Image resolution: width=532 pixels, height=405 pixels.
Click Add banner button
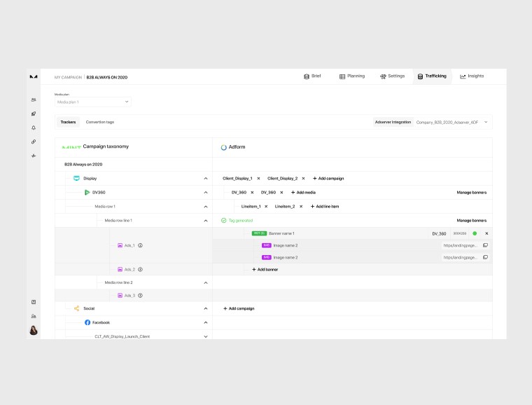click(x=265, y=269)
